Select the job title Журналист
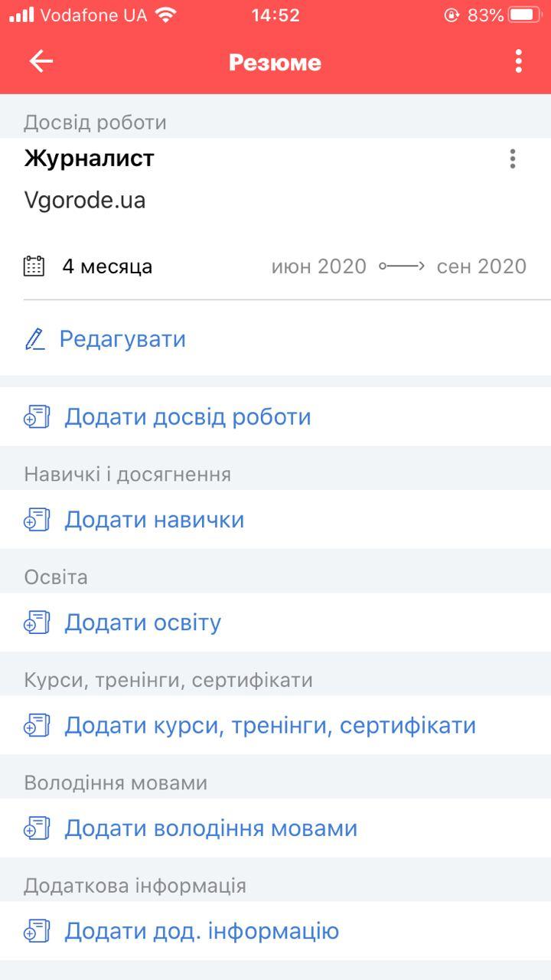This screenshot has height=980, width=551. click(90, 158)
